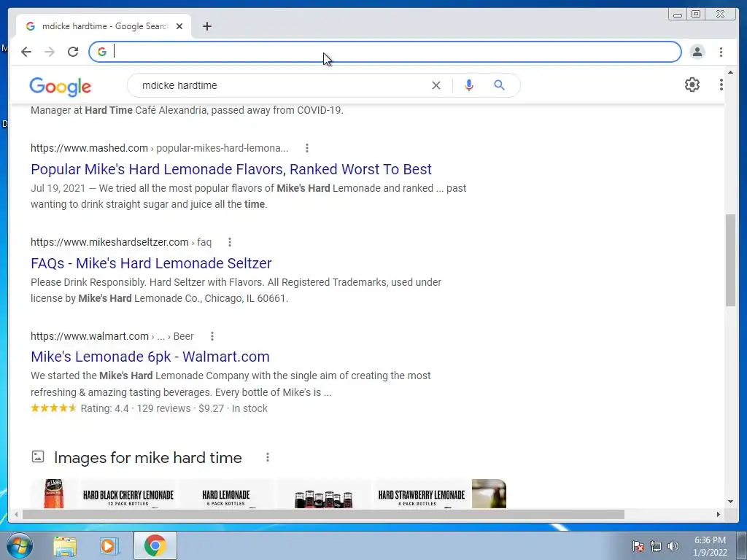
Task: Click the scroll-up arrow on vertical scrollbar
Action: coord(730,72)
